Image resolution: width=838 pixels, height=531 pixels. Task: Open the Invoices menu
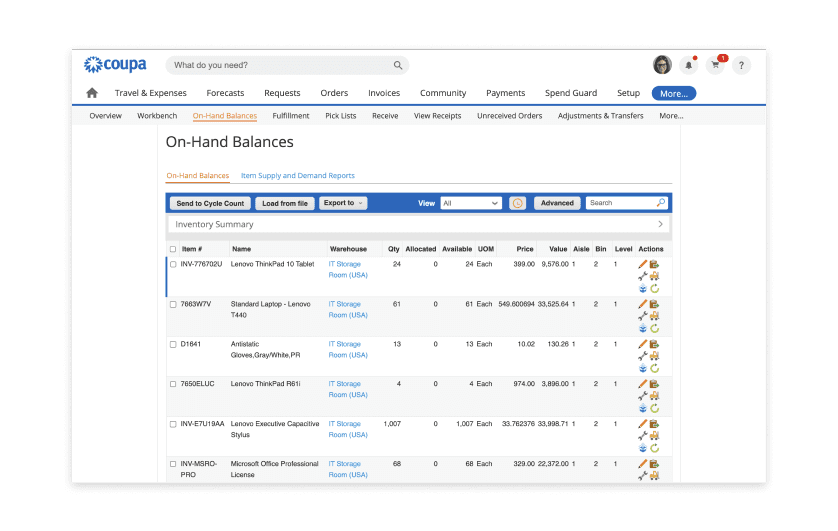[384, 93]
